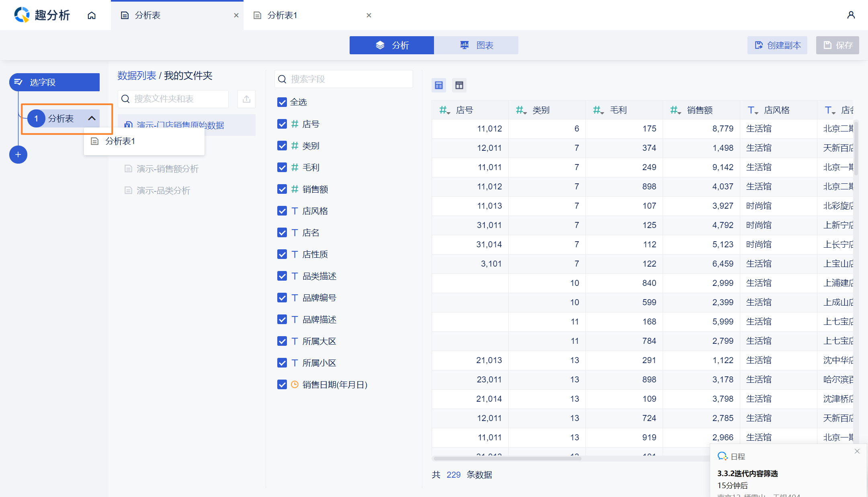This screenshot has height=497, width=868.
Task: Switch to the 图表 tab
Action: [x=476, y=45]
